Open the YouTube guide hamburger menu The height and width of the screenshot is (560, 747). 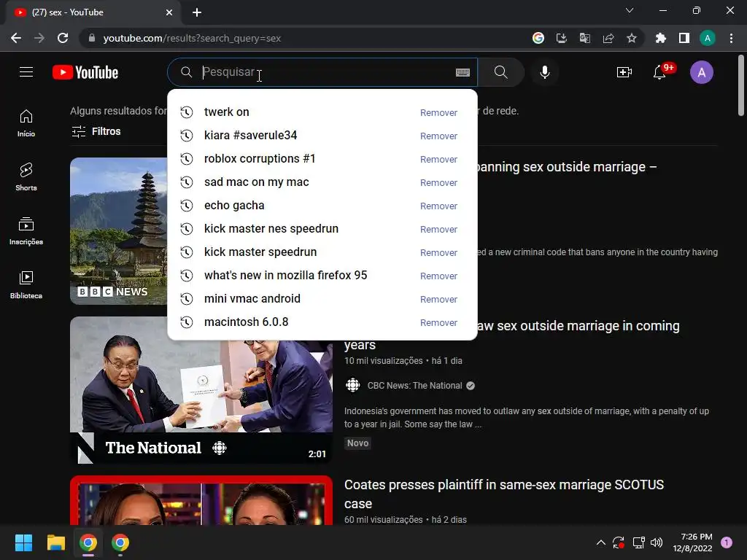pyautogui.click(x=26, y=72)
